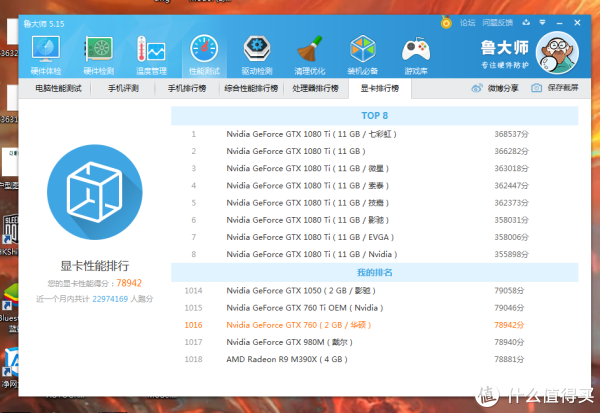Select rank 3 GTX 1080 Ti 微星 row
Viewport: 600px width, 413px height.
[374, 168]
